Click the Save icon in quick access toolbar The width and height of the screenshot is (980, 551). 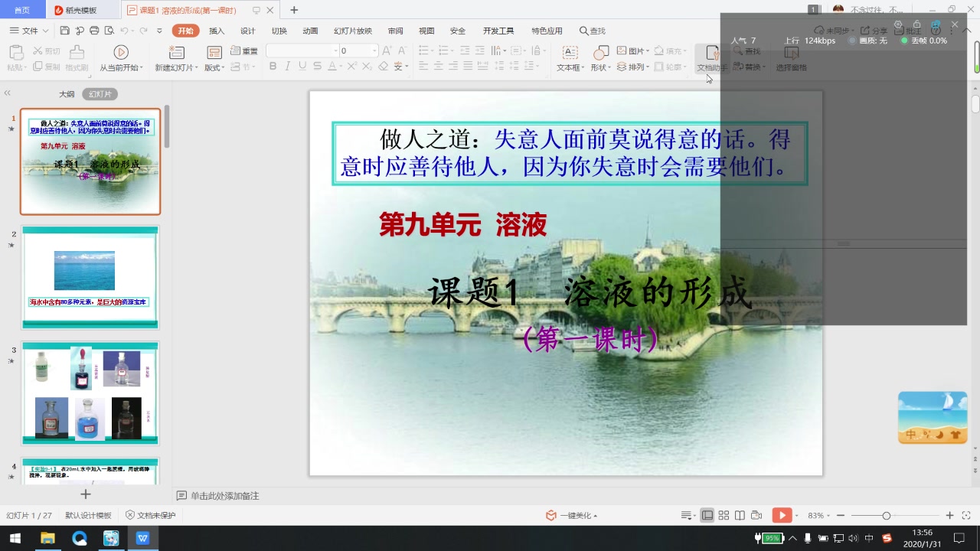64,31
